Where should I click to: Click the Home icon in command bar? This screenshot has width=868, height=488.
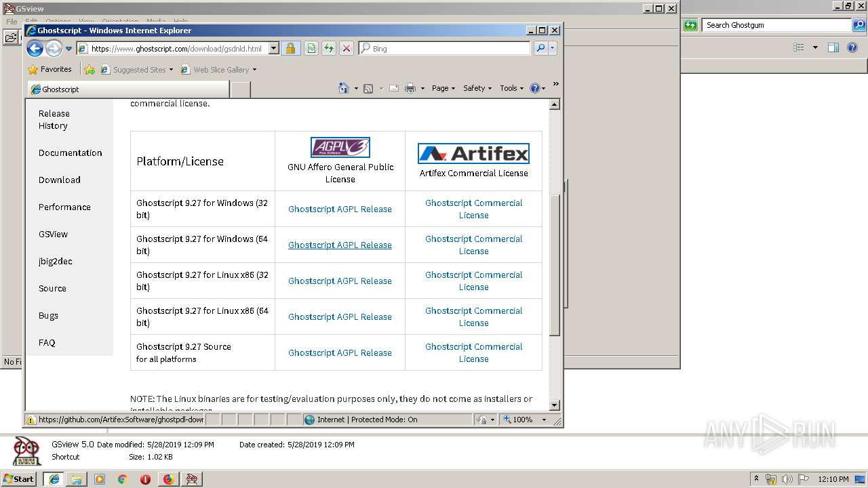[x=344, y=88]
